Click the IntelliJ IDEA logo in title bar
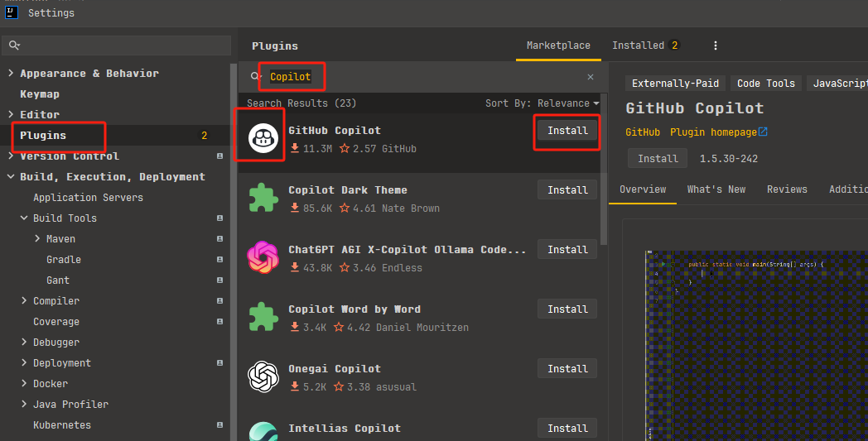 point(11,12)
